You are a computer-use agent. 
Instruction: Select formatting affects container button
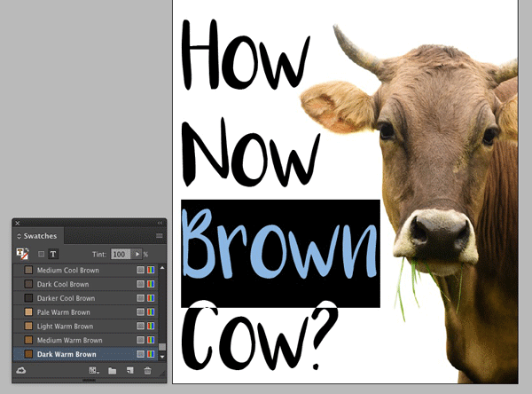pos(41,254)
